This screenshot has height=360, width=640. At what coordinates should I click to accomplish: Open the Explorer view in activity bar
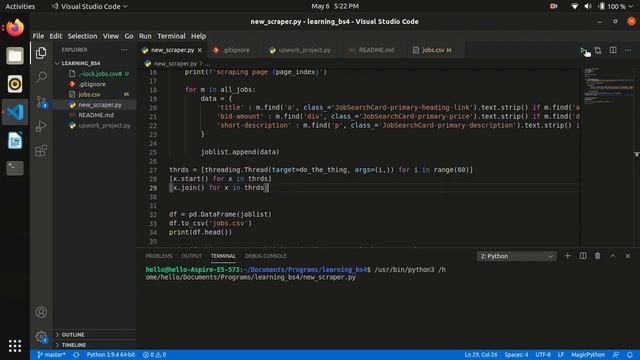pos(41,53)
